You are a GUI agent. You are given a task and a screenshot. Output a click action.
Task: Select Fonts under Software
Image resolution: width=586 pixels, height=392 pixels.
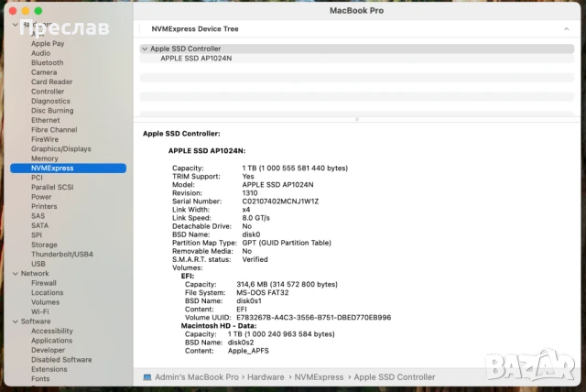coord(40,378)
